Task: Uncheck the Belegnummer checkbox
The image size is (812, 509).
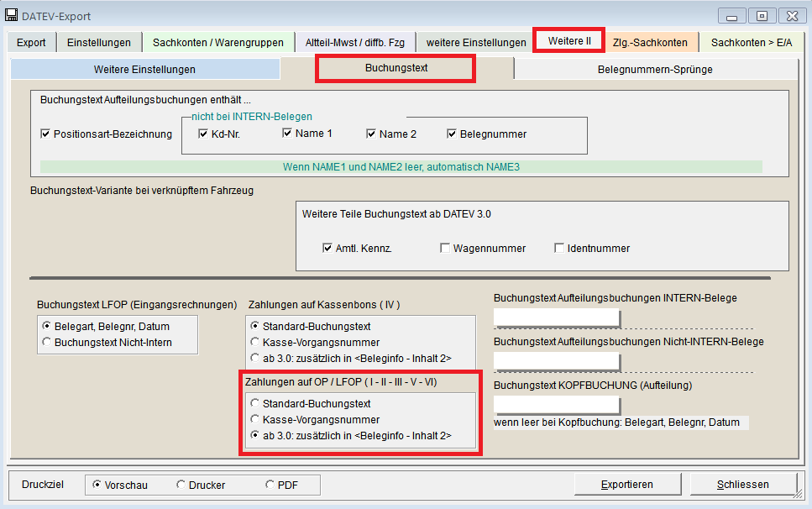Action: click(x=452, y=134)
